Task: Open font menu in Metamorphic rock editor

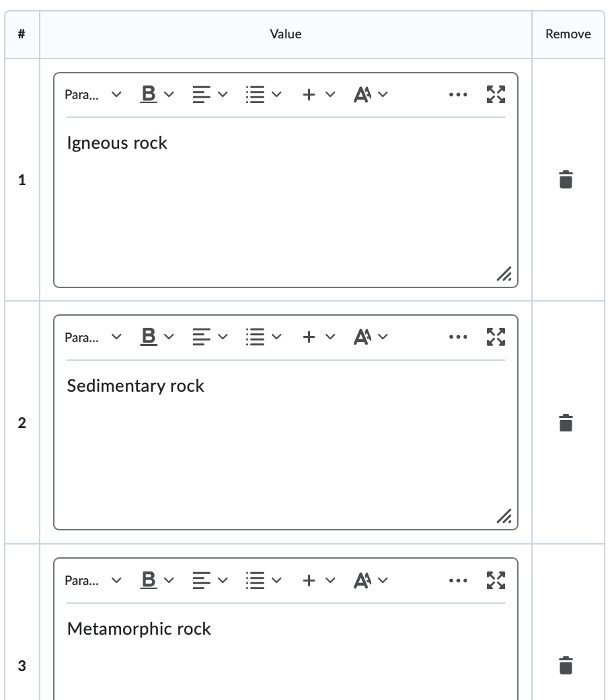Action: pos(371,580)
